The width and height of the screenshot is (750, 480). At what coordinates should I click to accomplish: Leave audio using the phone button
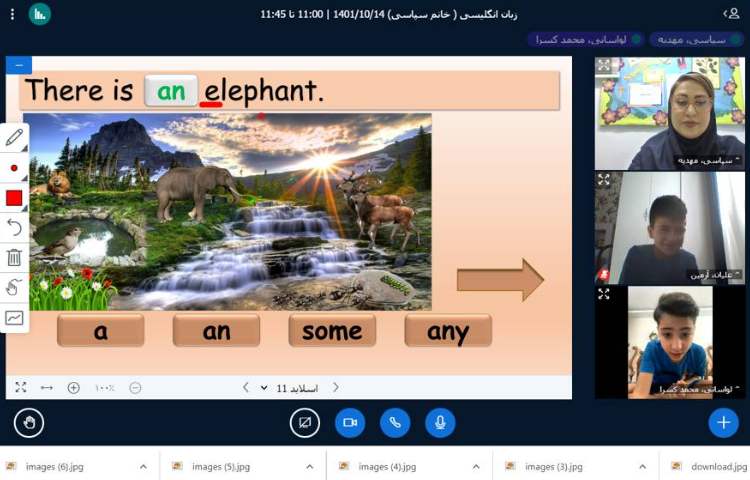395,423
